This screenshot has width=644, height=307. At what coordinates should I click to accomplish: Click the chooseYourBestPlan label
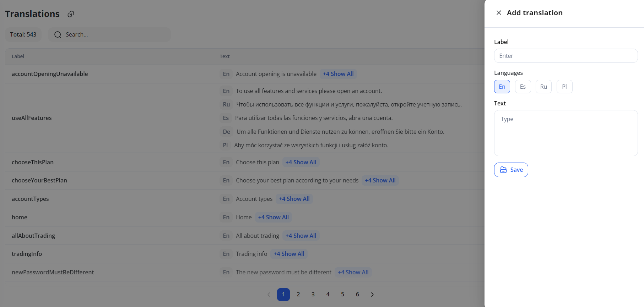(x=39, y=180)
